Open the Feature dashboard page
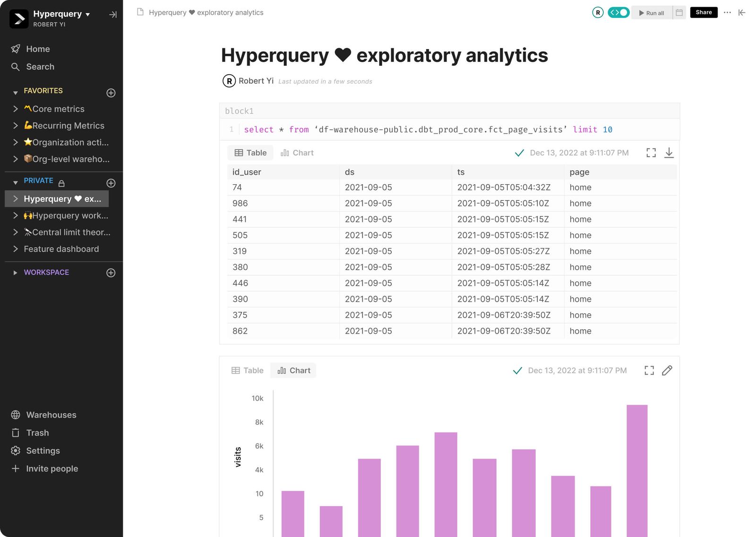 [61, 249]
